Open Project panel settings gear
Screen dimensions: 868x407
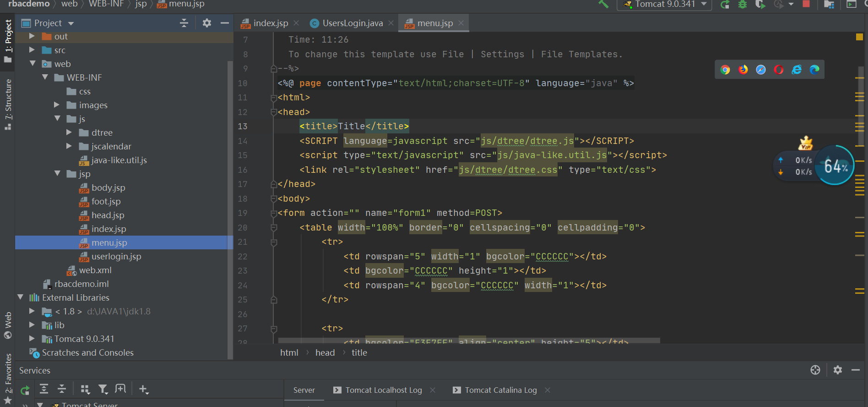tap(207, 23)
